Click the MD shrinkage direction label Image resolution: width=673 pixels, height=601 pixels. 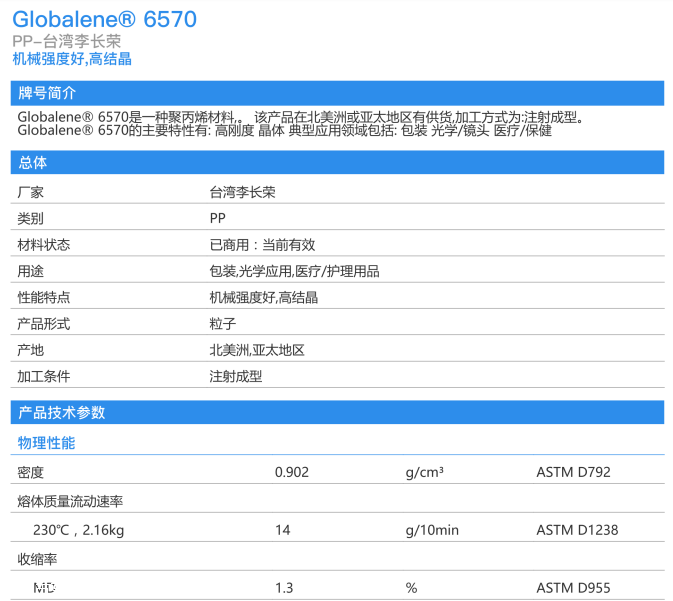coord(45,588)
